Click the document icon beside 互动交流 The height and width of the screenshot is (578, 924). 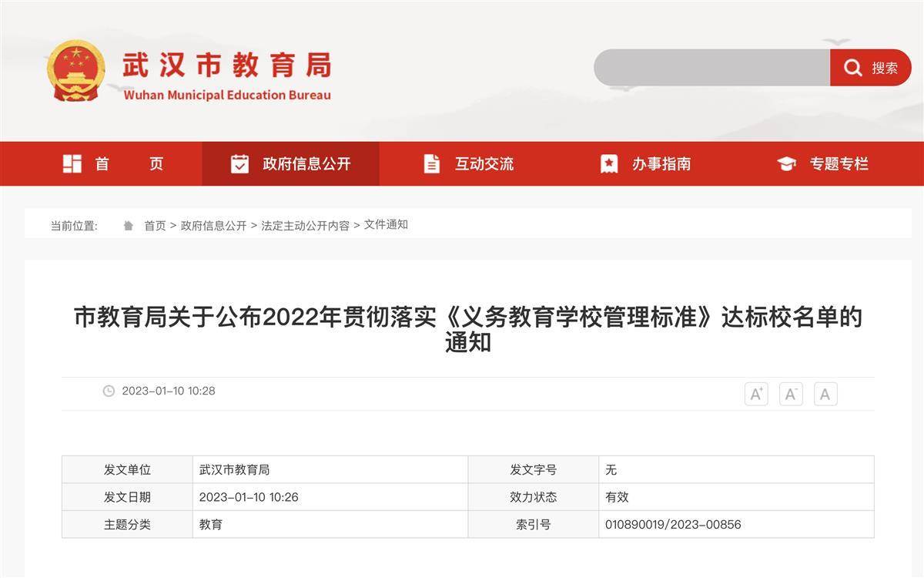(432, 163)
